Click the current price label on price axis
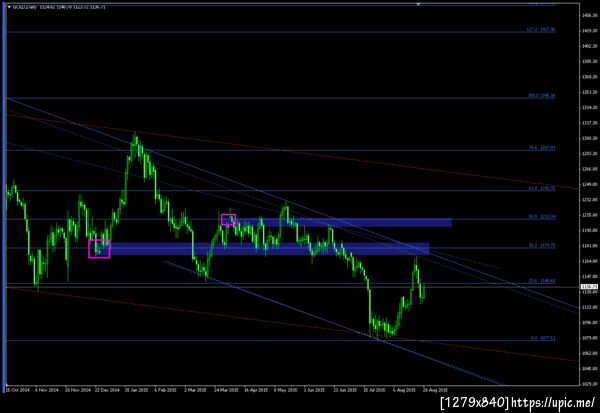This screenshot has height=413, width=600. [x=589, y=287]
